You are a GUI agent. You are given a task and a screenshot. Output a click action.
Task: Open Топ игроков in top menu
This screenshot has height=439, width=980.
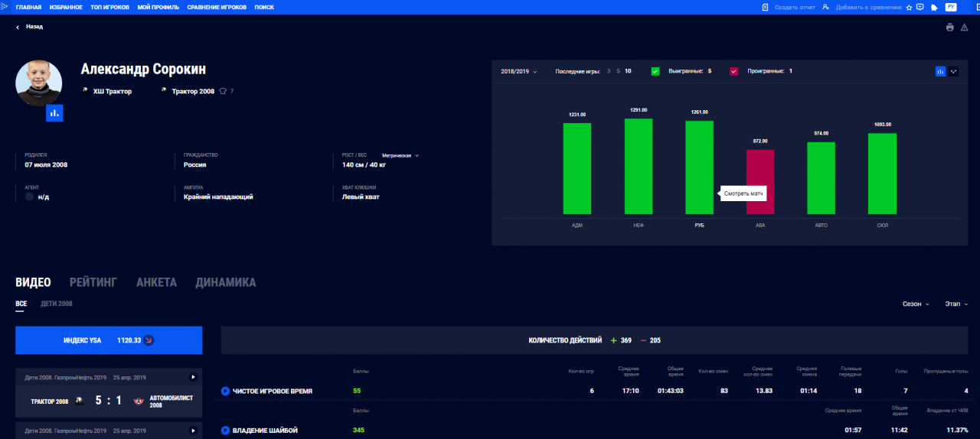pos(109,7)
